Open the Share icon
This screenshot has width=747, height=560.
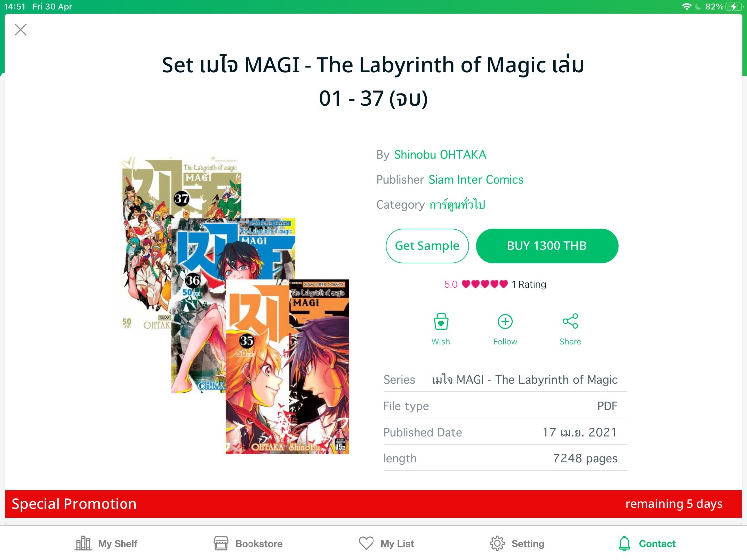570,321
